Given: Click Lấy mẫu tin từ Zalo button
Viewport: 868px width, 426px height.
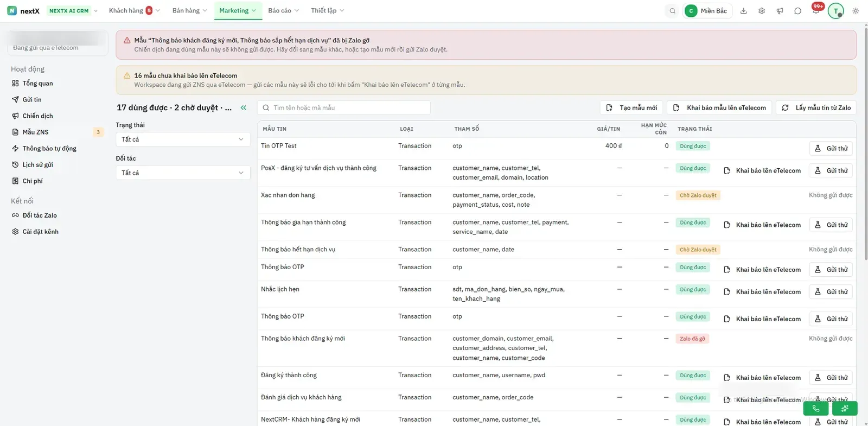Looking at the screenshot, I should (x=816, y=108).
